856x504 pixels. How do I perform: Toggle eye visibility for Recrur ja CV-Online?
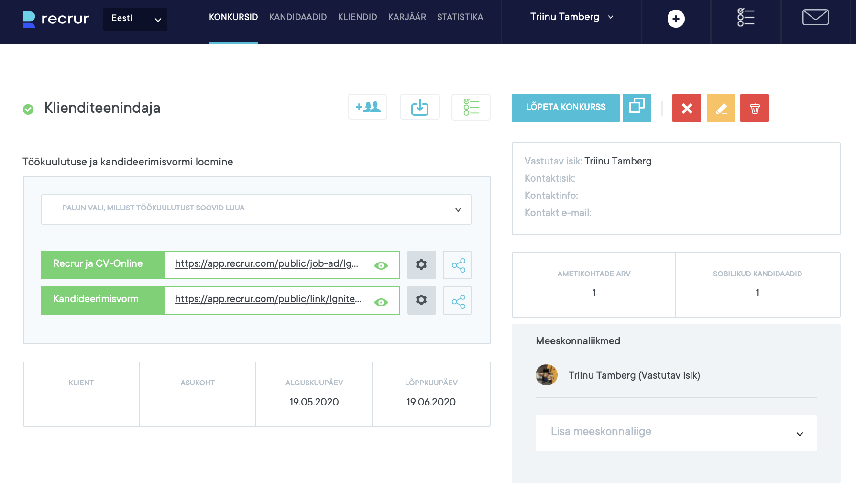click(381, 265)
